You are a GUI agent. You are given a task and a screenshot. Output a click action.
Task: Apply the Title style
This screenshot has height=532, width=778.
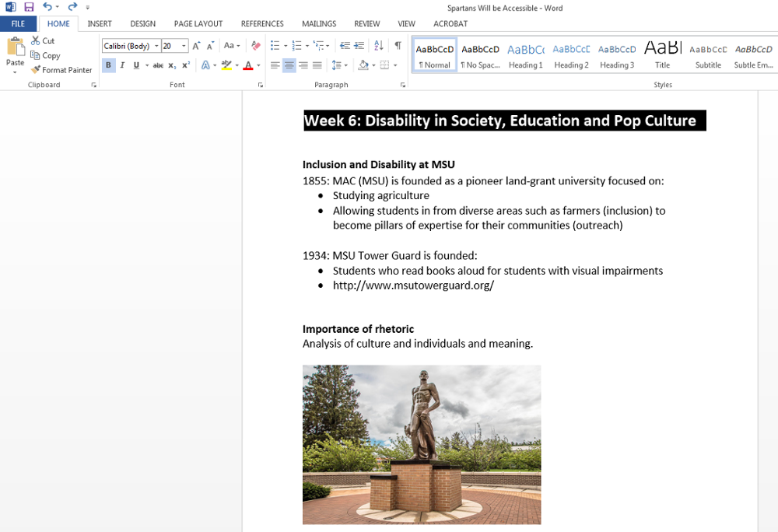click(x=663, y=55)
